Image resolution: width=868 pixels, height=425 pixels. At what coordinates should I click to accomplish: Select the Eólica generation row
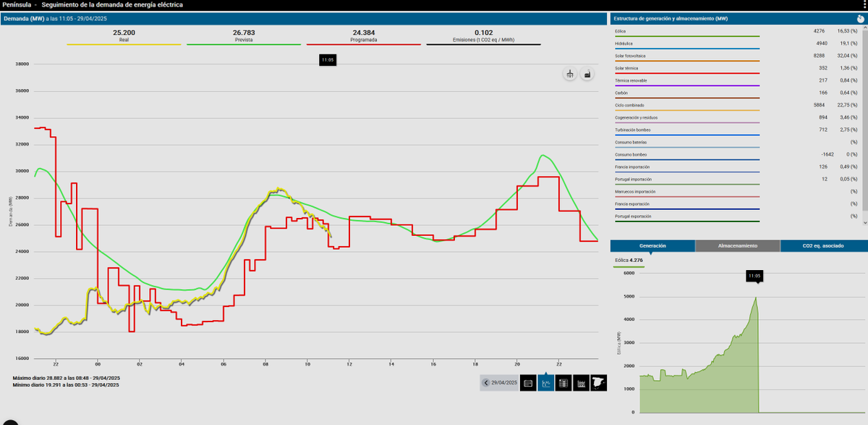[x=736, y=31]
